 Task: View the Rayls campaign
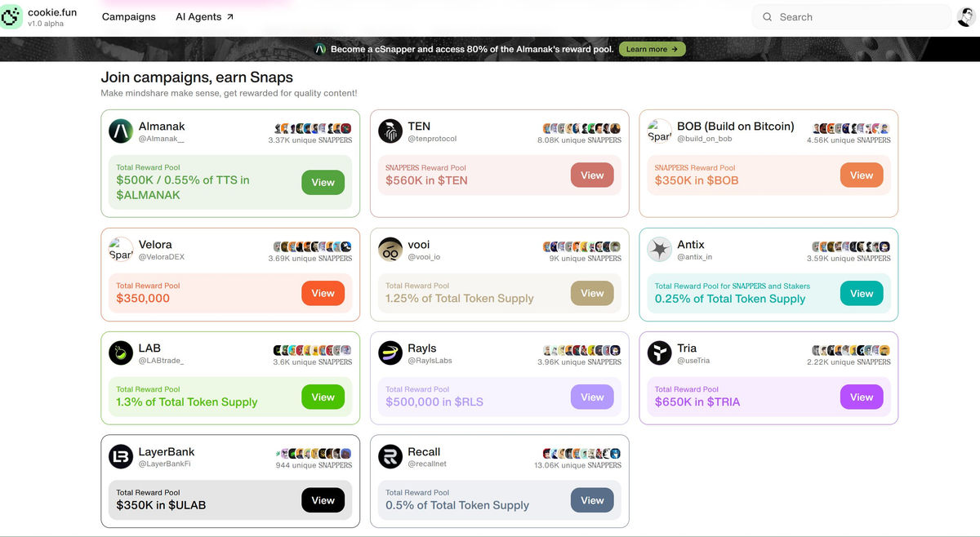click(592, 397)
